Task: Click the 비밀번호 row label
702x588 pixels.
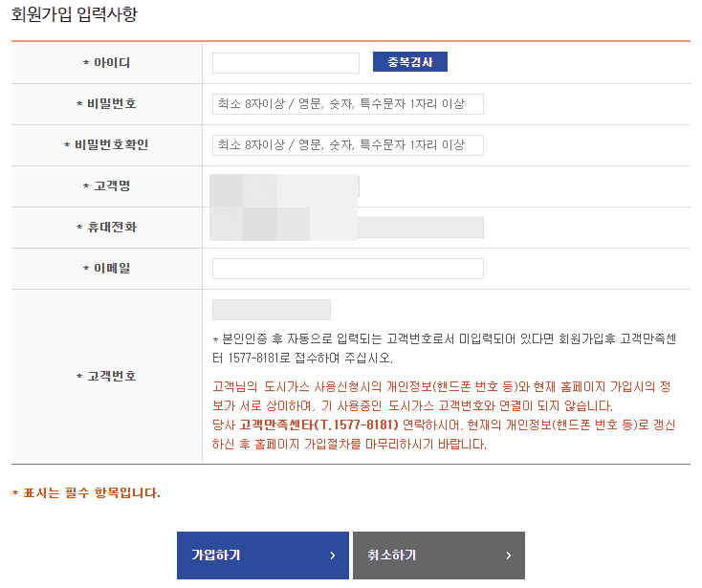Action: click(x=106, y=104)
